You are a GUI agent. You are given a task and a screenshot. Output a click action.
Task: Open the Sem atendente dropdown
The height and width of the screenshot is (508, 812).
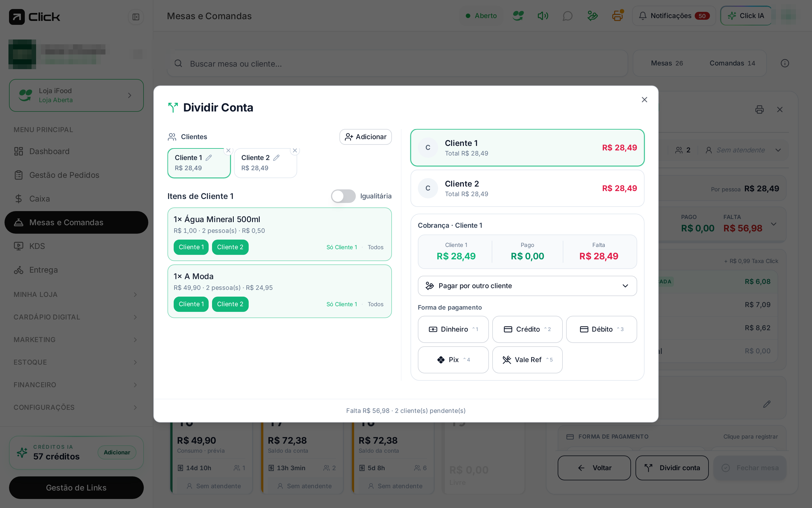743,150
